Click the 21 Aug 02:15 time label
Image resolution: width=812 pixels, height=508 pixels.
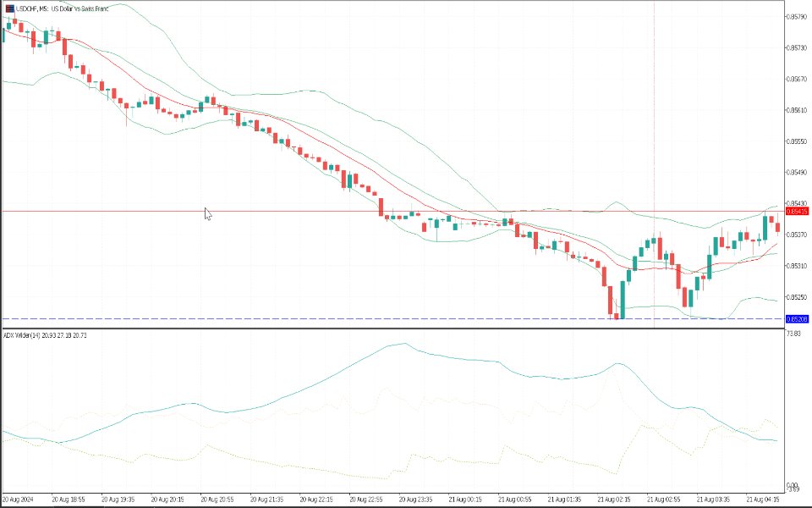[x=614, y=500]
